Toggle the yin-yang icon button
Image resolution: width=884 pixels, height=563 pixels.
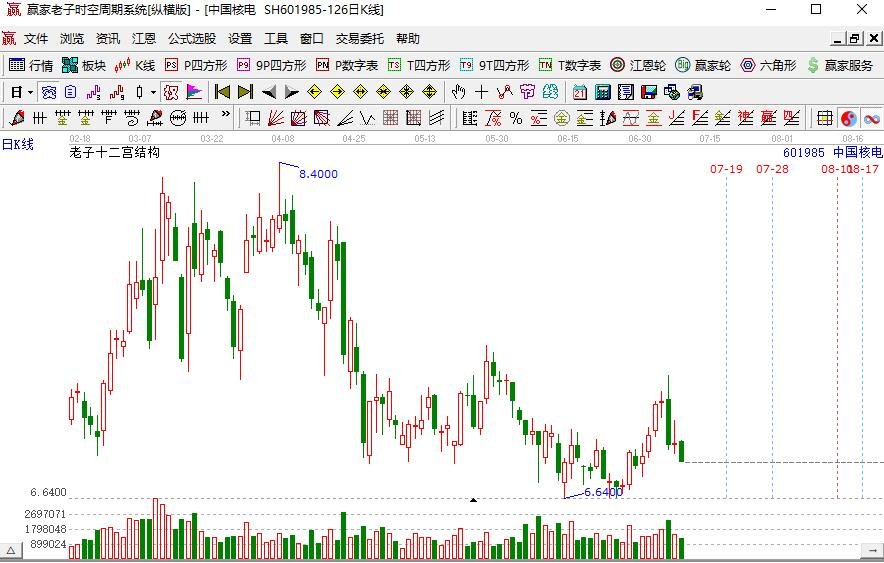coord(848,118)
